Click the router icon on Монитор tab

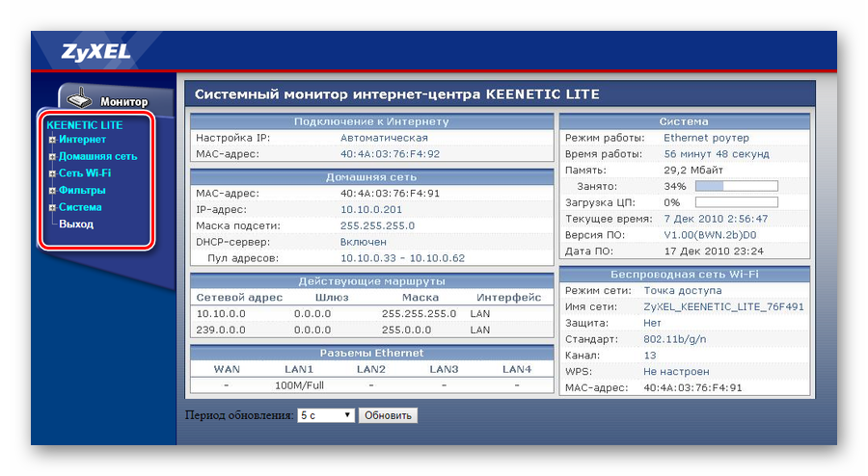(79, 98)
